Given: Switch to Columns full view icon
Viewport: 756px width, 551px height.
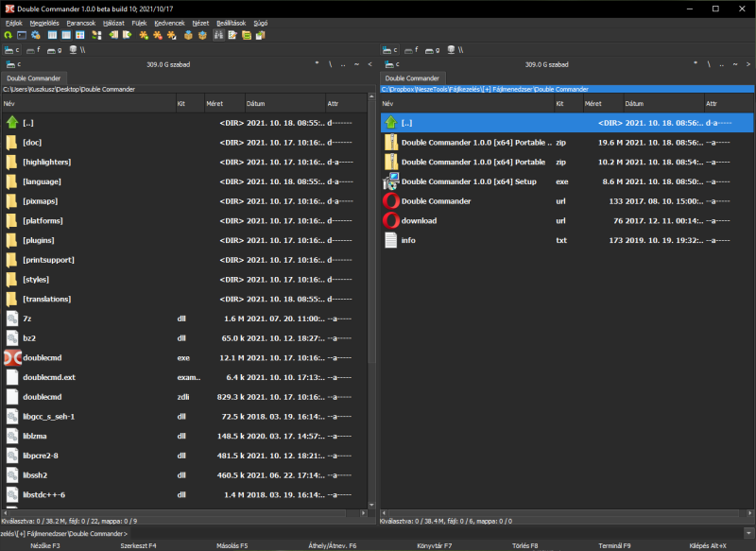Looking at the screenshot, I should point(66,35).
